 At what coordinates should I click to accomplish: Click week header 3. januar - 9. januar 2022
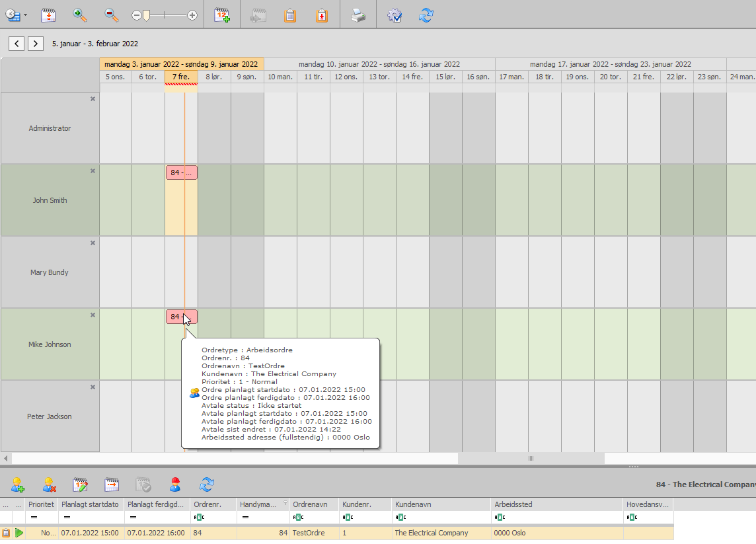click(181, 64)
